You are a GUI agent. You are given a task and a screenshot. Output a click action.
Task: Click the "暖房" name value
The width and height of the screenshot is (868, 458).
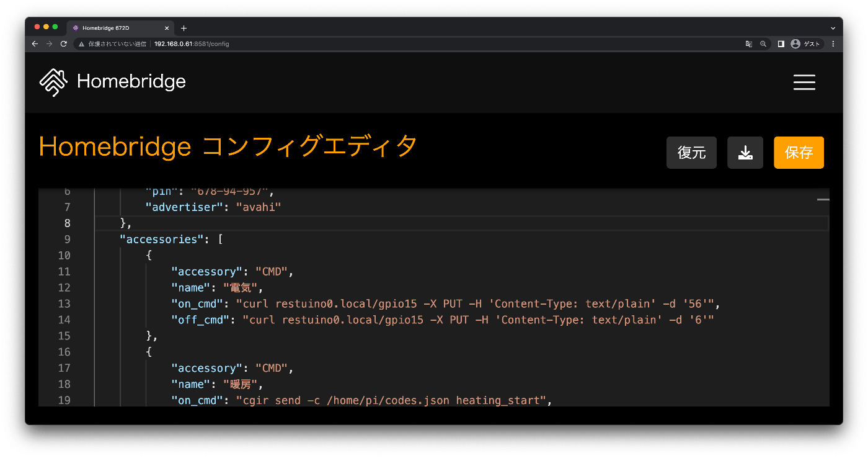pos(239,385)
